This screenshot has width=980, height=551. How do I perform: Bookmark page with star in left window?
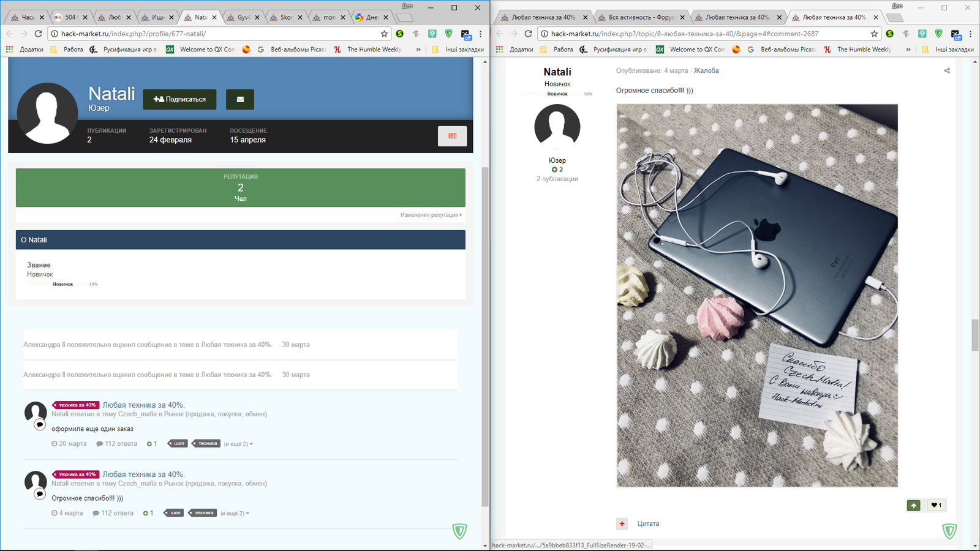tap(384, 34)
